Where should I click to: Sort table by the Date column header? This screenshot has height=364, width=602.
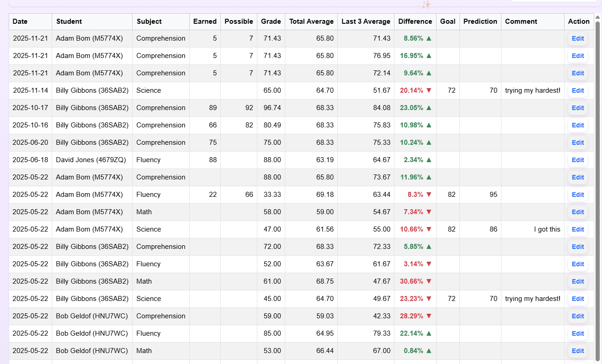click(x=20, y=21)
